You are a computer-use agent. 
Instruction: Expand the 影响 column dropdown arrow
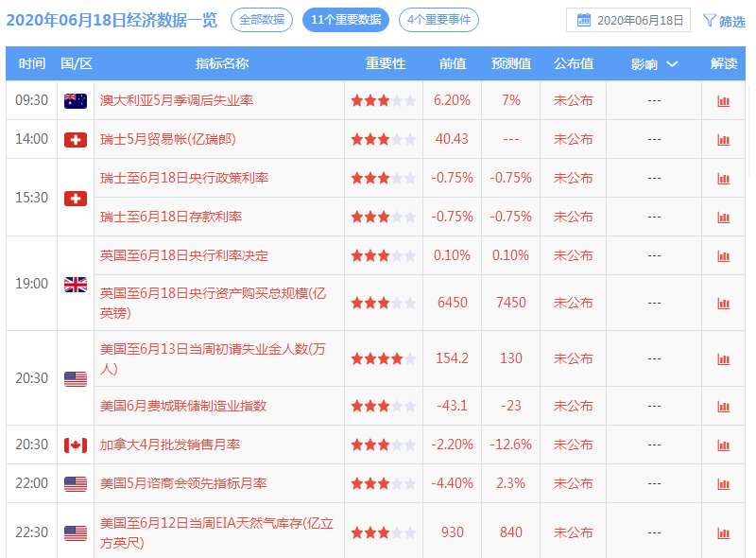672,63
